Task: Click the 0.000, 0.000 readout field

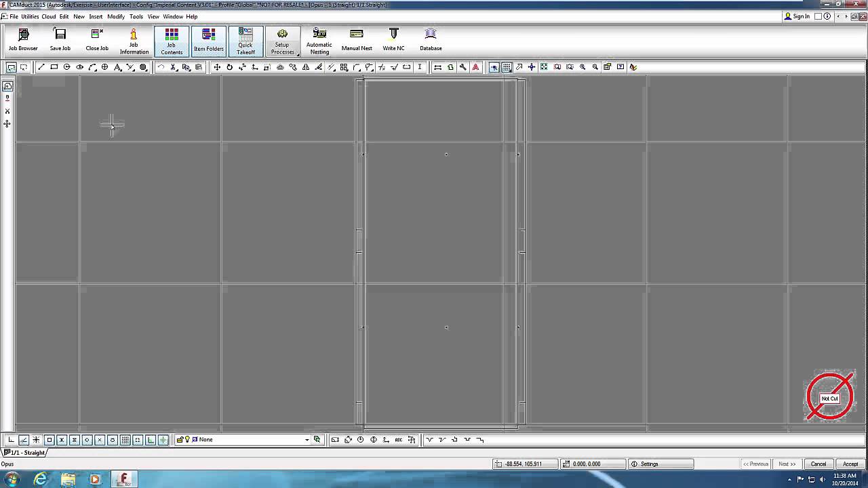Action: tap(593, 464)
